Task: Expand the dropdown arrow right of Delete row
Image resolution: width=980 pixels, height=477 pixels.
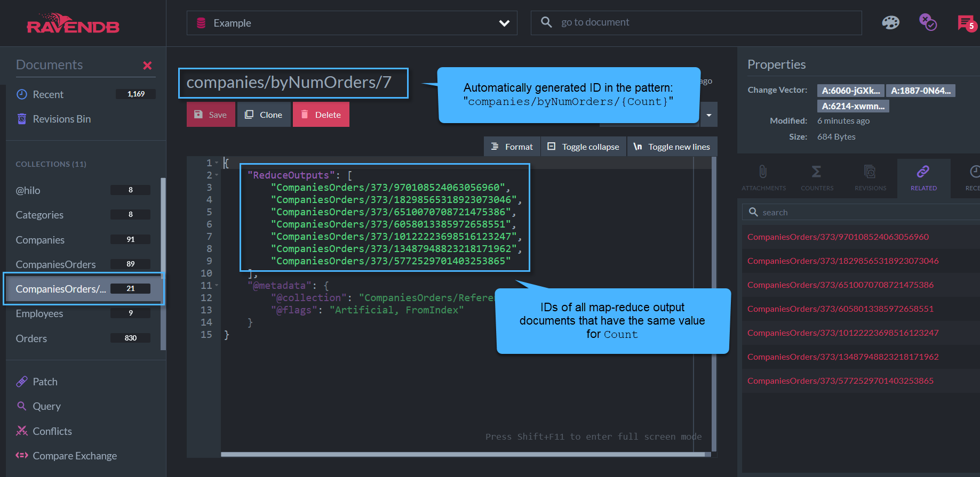Action: [709, 115]
